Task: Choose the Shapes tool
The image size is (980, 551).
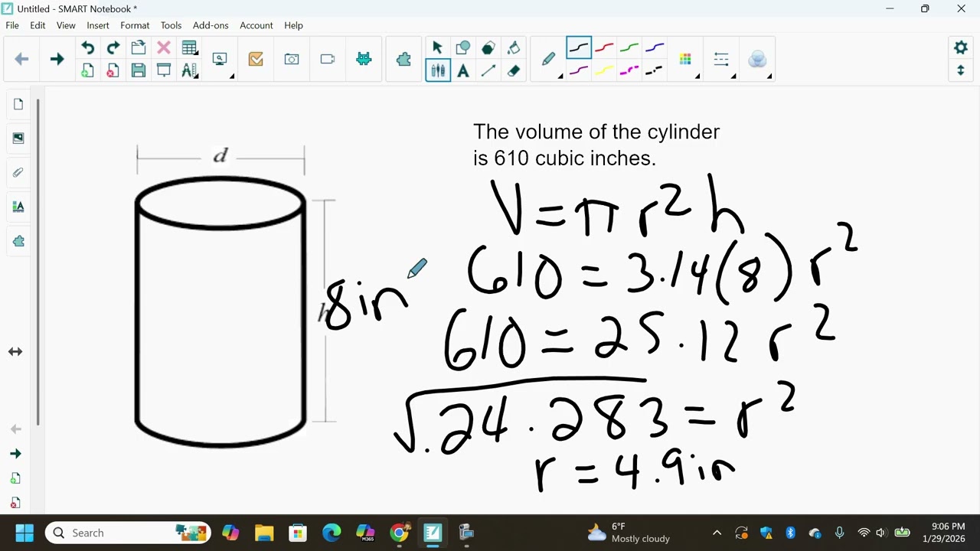Action: tap(462, 47)
